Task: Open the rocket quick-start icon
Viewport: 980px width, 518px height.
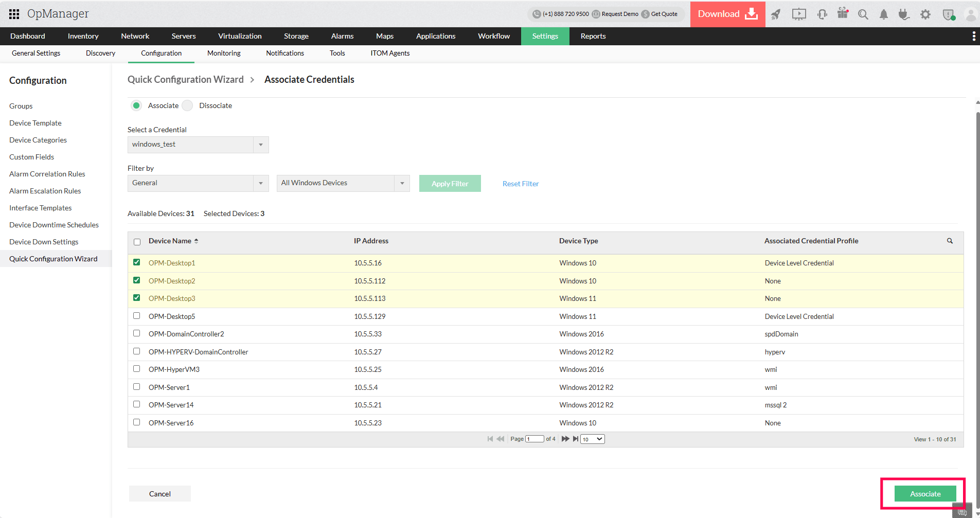Action: pyautogui.click(x=776, y=14)
